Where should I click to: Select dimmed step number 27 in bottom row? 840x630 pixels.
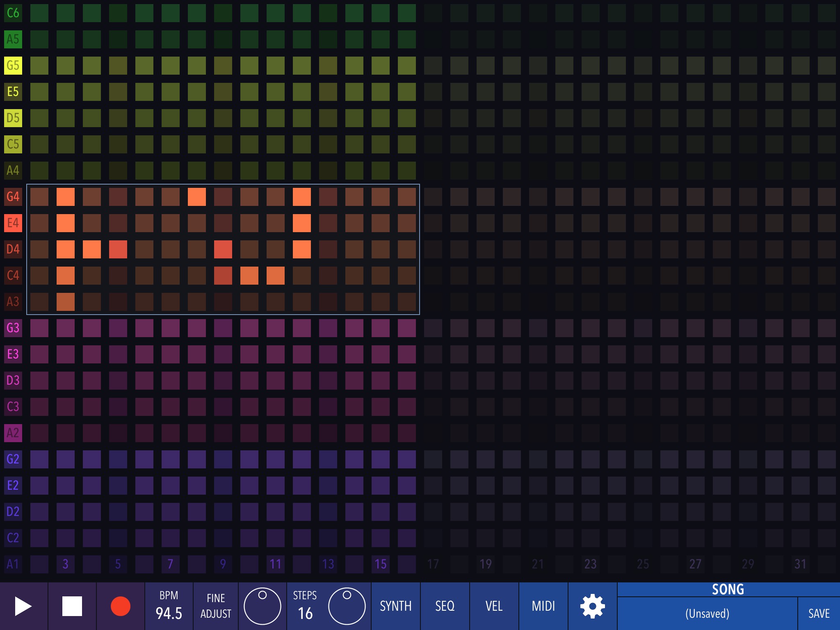(x=696, y=564)
